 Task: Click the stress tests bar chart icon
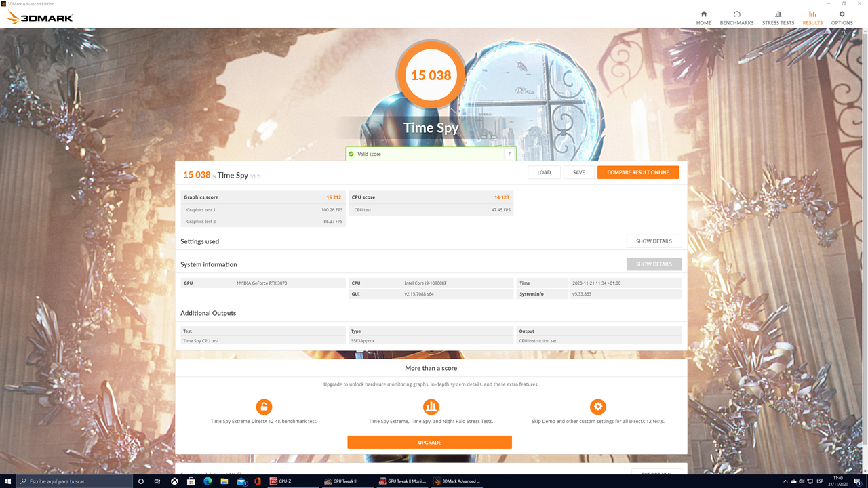coord(431,407)
